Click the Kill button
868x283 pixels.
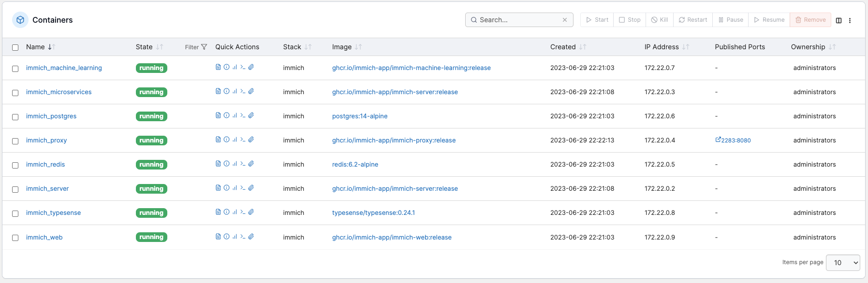tap(660, 20)
